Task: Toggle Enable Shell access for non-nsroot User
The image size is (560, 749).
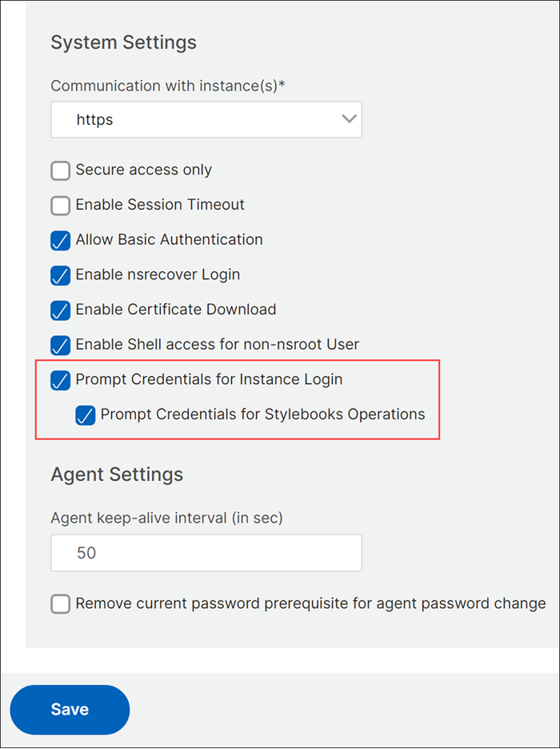Action: coord(61,345)
